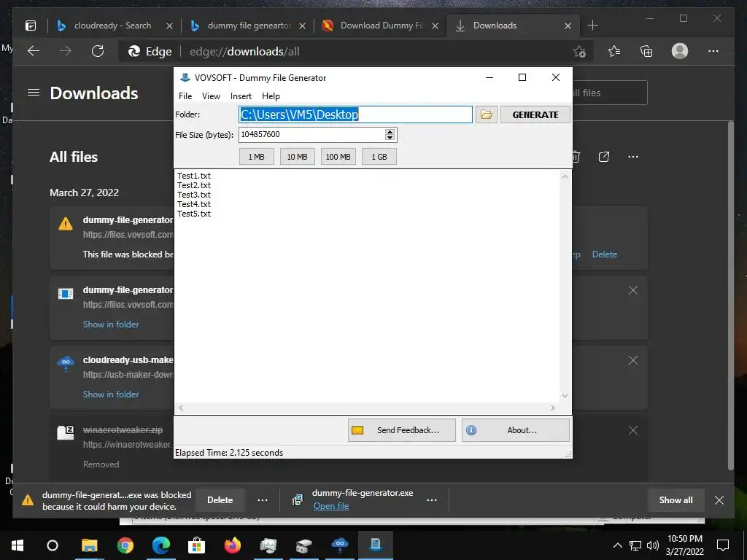Click the Send Feedback button
This screenshot has width=747, height=560.
tap(402, 430)
